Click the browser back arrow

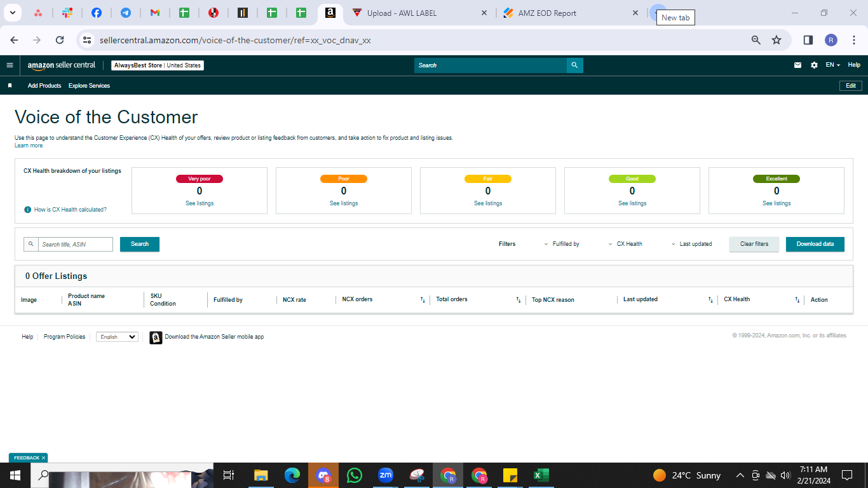[15, 39]
